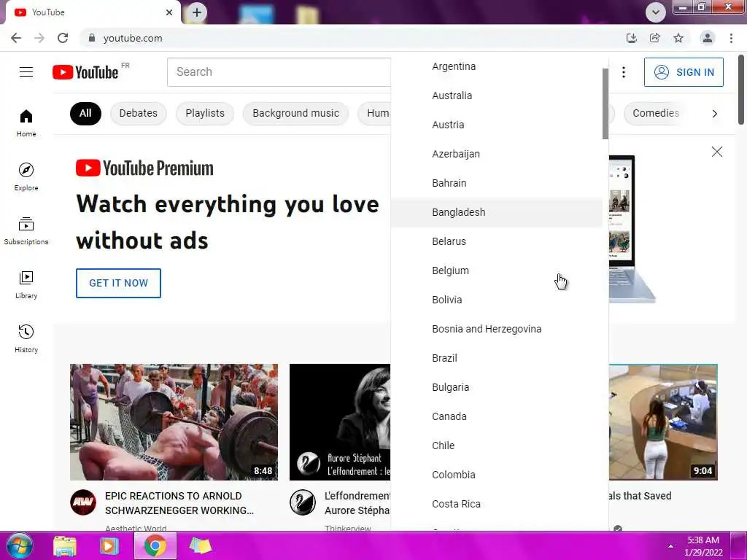This screenshot has height=560, width=747.
Task: Open File Explorer from taskbar
Action: pos(65,545)
